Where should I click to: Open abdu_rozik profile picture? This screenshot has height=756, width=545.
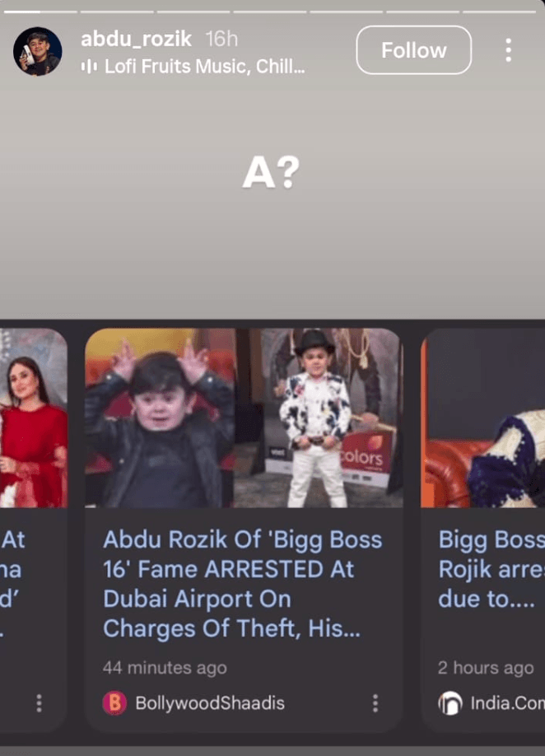pos(38,51)
